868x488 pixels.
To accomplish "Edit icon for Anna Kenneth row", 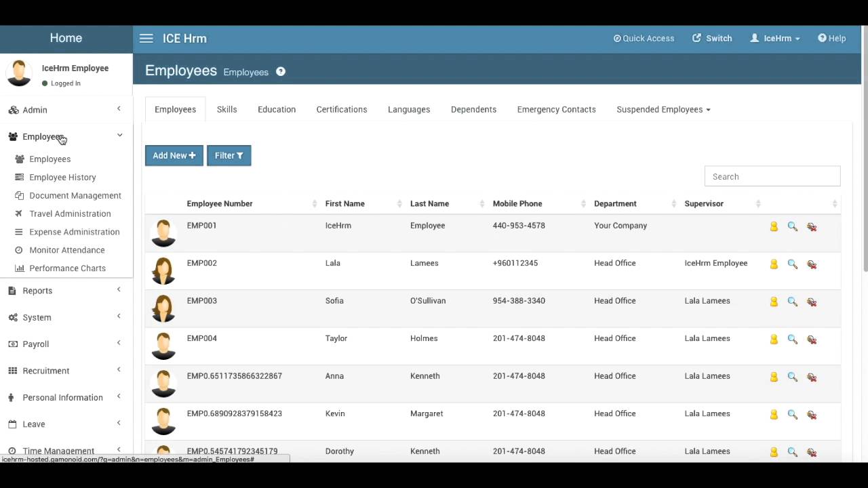I will click(774, 377).
